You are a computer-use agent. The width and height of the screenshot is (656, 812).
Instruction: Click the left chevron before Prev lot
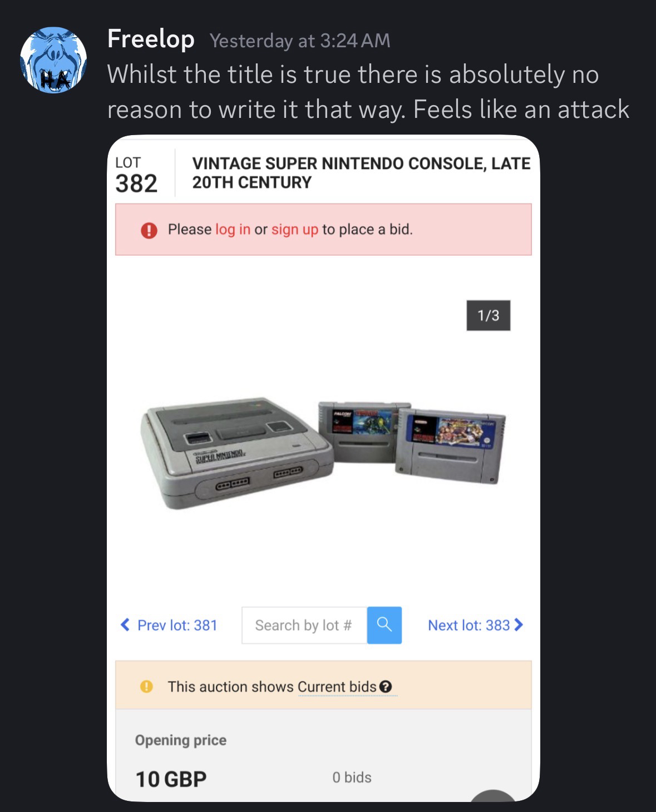tap(125, 625)
